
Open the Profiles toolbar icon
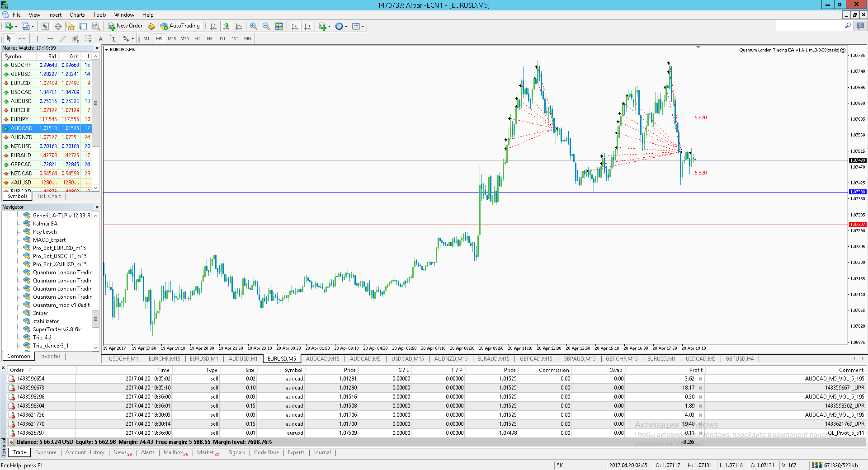point(26,26)
